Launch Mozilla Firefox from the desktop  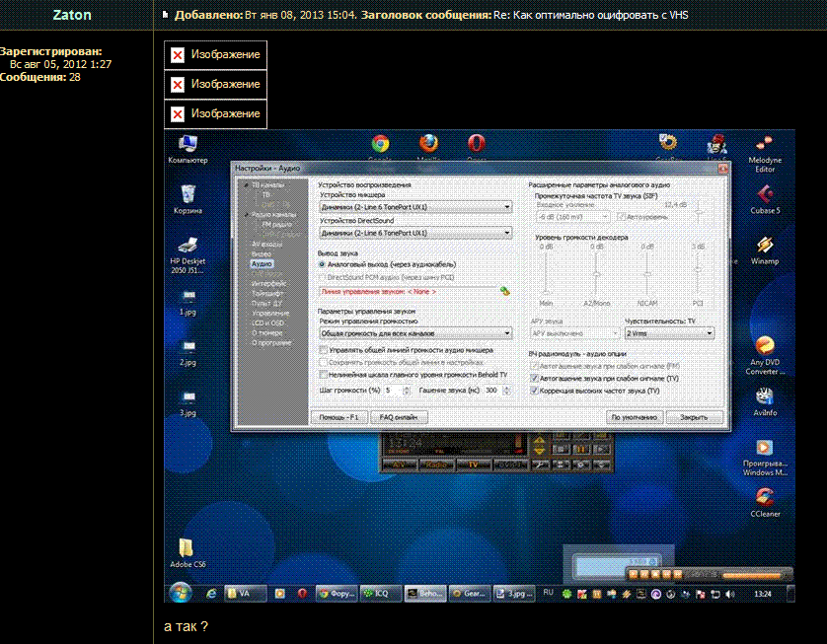pyautogui.click(x=428, y=145)
